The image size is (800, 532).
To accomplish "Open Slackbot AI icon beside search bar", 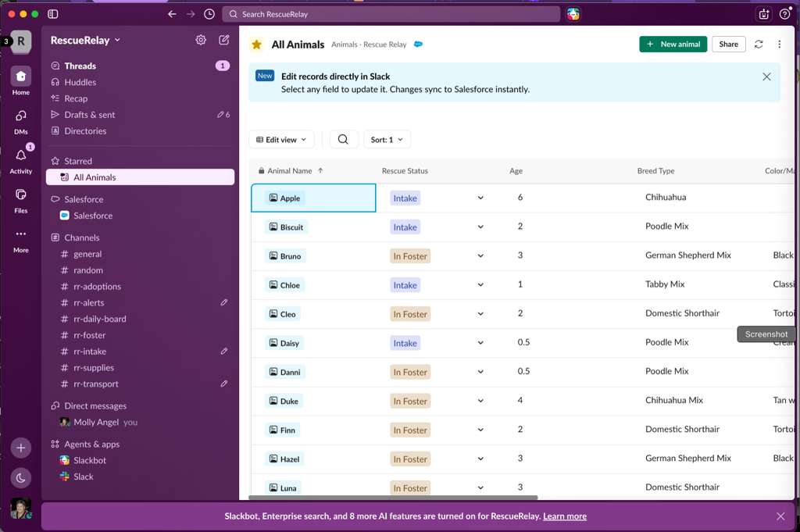I will [573, 14].
